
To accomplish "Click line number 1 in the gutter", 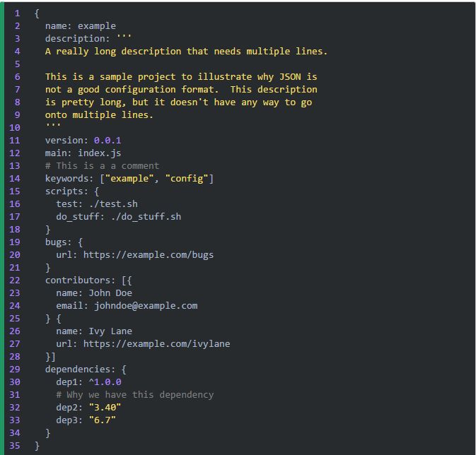I will click(17, 13).
